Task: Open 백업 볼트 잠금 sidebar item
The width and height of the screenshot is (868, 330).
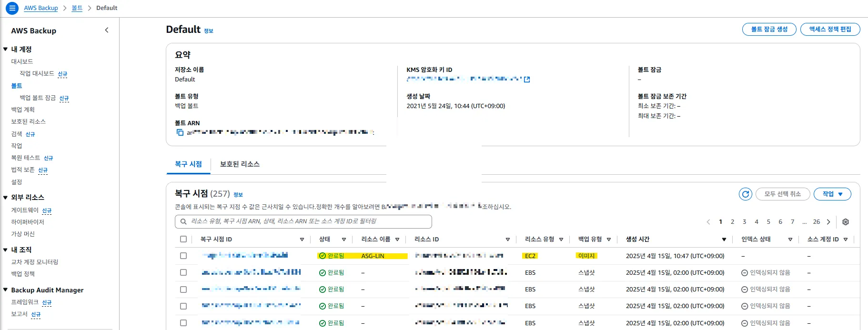Action: (38, 98)
